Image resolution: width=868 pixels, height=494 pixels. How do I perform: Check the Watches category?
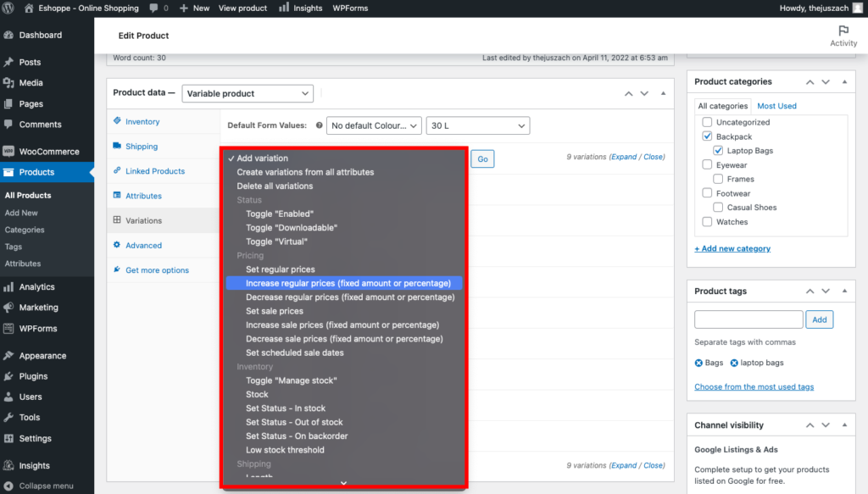click(707, 222)
